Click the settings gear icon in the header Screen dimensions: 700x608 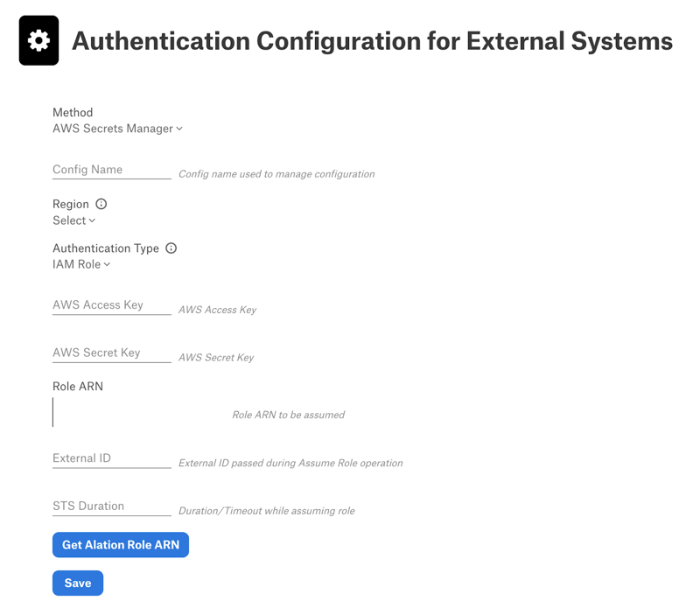coord(38,40)
